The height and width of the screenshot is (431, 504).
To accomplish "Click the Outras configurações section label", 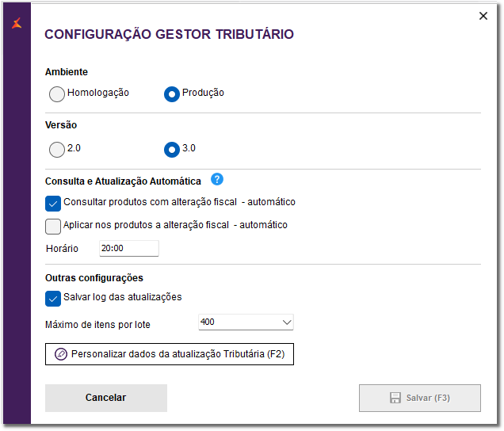I will click(94, 278).
